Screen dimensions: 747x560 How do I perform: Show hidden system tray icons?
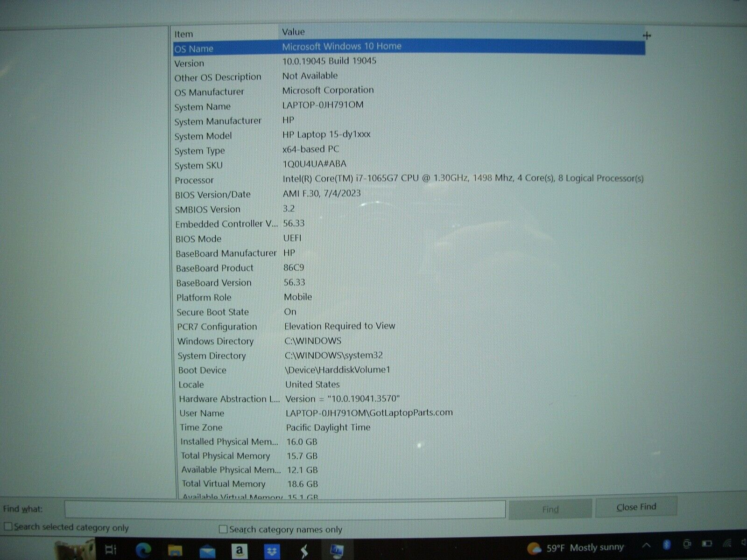(647, 545)
